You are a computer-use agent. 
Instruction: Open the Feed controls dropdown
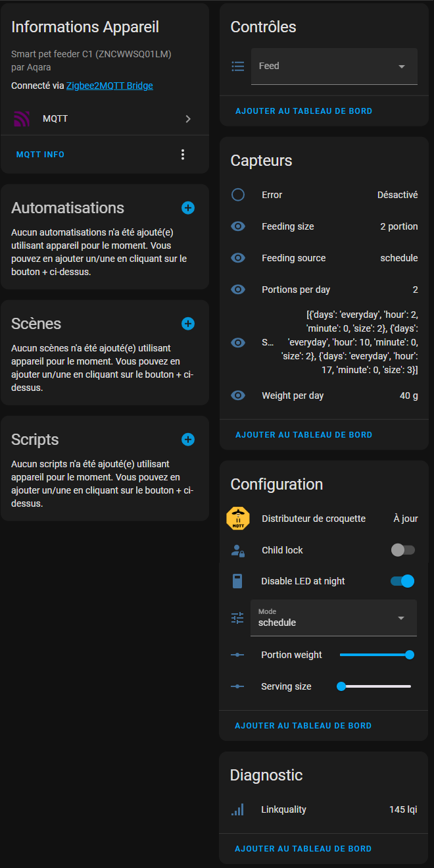click(334, 66)
